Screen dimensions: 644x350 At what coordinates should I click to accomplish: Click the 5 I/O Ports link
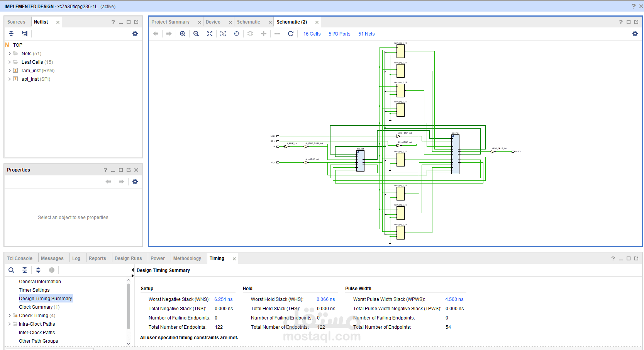click(339, 34)
